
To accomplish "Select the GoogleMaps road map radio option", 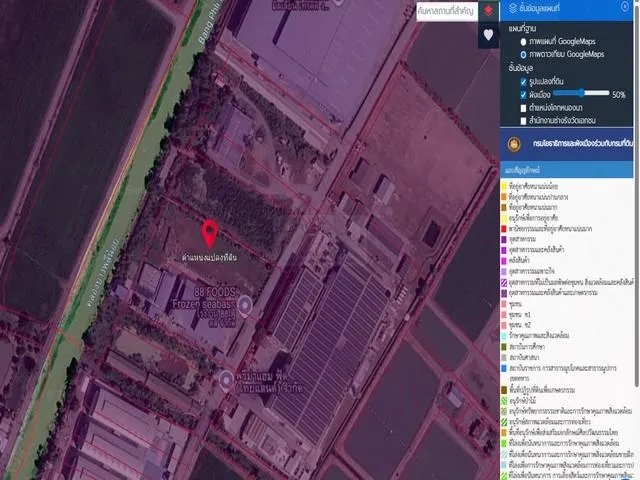I will [x=523, y=42].
